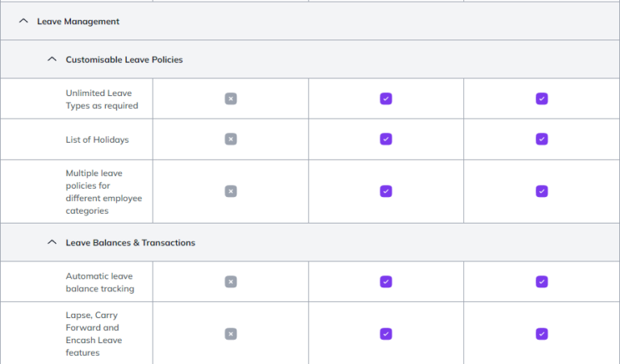Click rightmost purple check in List of Holidays row
Screen dimensions: 620x364
pyautogui.click(x=542, y=139)
